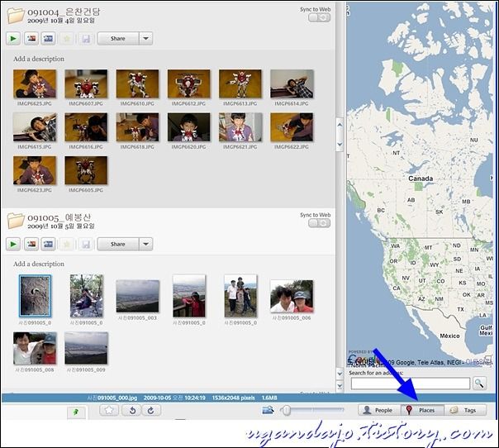
Task: Select thumbnail IMGP6623.JPG
Action: pos(35,170)
